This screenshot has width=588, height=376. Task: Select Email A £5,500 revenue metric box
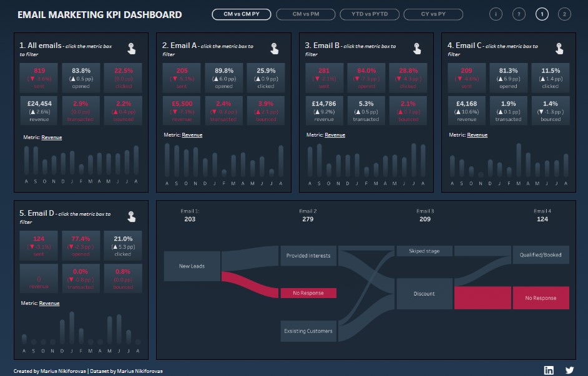(x=182, y=111)
